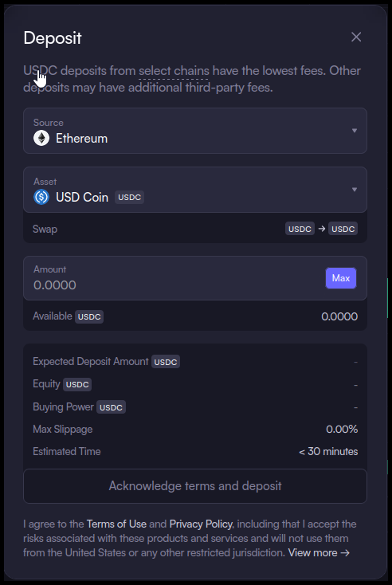Click the View more link
The width and height of the screenshot is (392, 585).
click(319, 552)
